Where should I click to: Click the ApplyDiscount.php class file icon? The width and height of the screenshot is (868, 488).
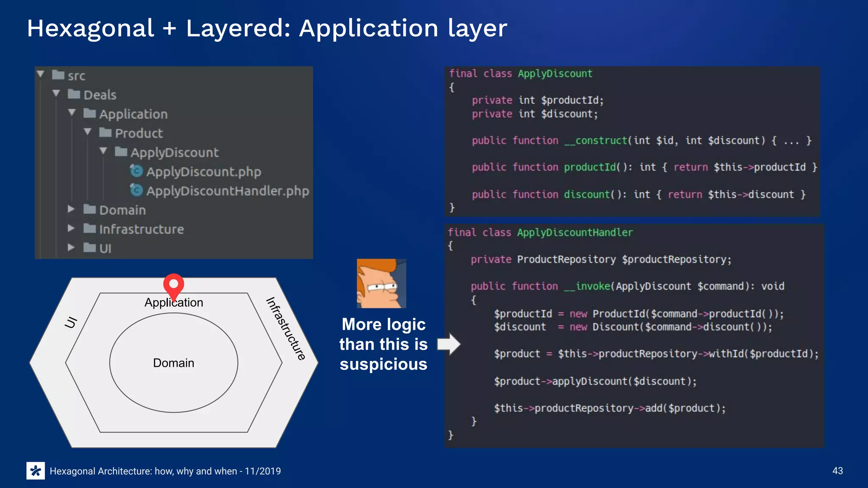136,171
